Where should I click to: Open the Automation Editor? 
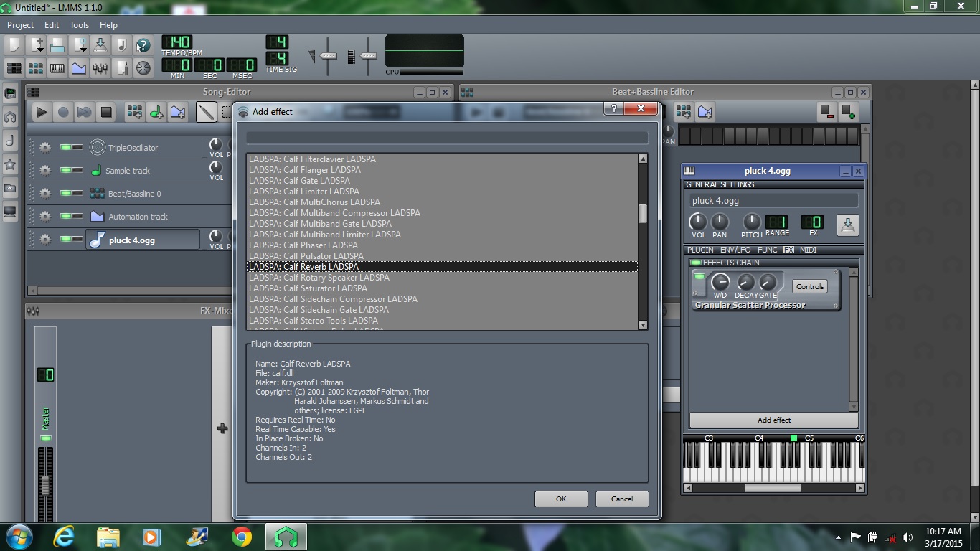click(x=78, y=68)
